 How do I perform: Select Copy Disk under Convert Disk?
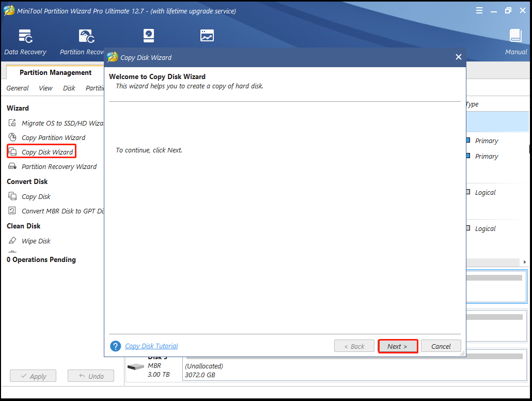(36, 196)
